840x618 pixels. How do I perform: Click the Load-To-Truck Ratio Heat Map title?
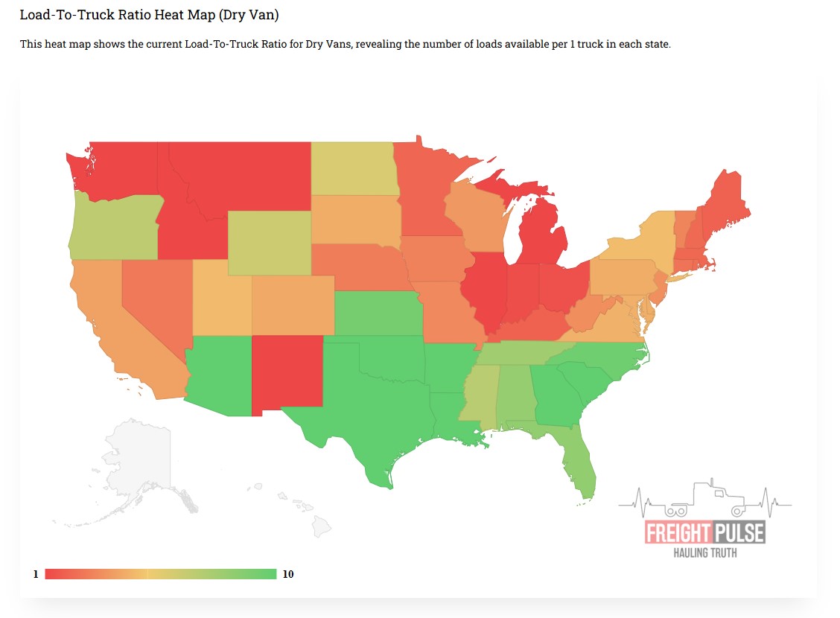[149, 15]
